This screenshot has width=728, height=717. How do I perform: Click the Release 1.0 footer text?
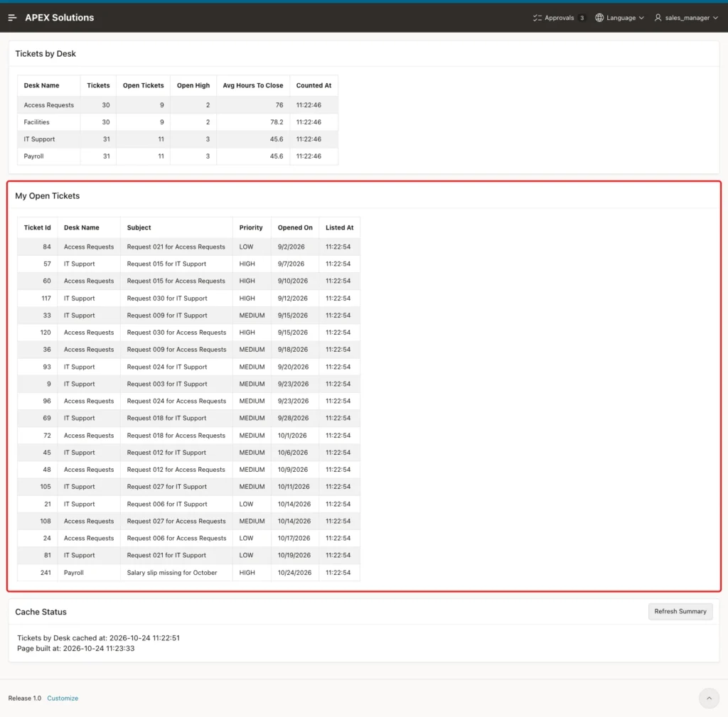pos(25,698)
